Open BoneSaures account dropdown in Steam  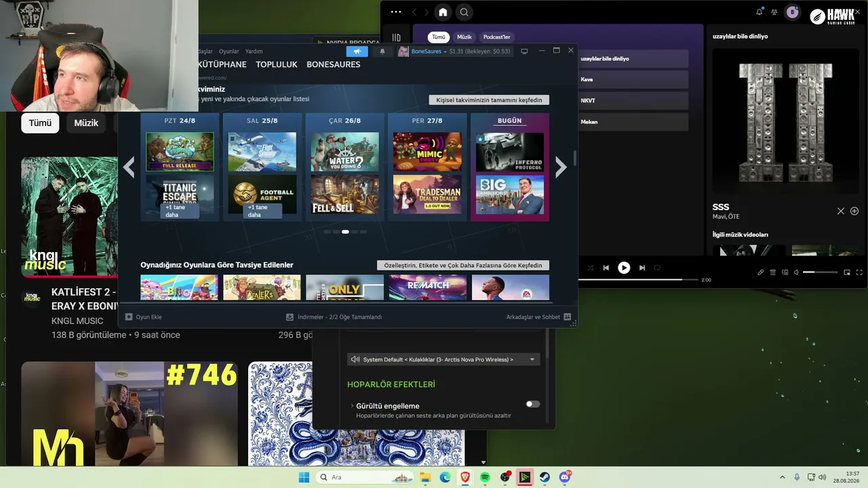point(429,52)
